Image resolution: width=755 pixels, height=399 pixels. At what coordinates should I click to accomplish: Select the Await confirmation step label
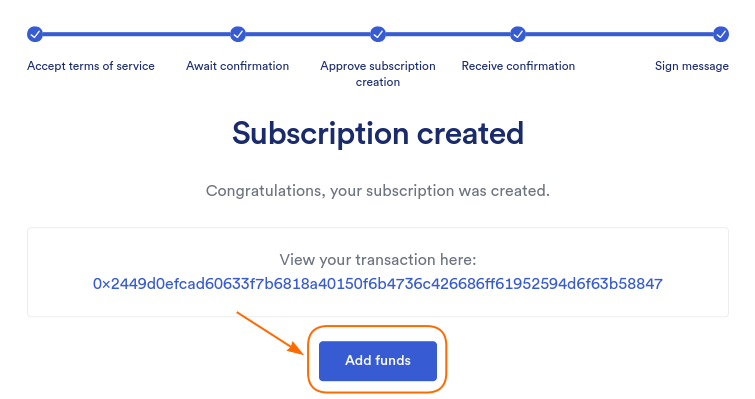237,66
